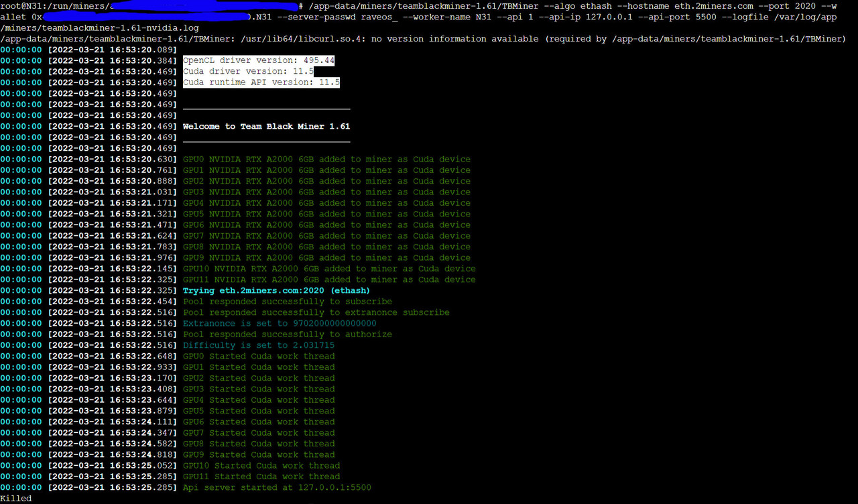Click timestamp '[2022-03-21 16:53:20.089]'
Viewport: 858px width, 504px height.
pos(113,50)
